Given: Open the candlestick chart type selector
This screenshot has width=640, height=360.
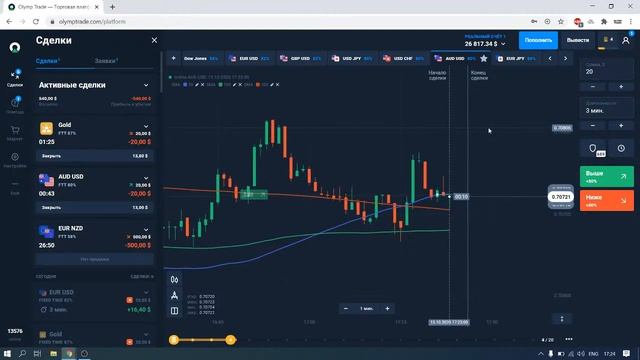Looking at the screenshot, I should point(174,280).
